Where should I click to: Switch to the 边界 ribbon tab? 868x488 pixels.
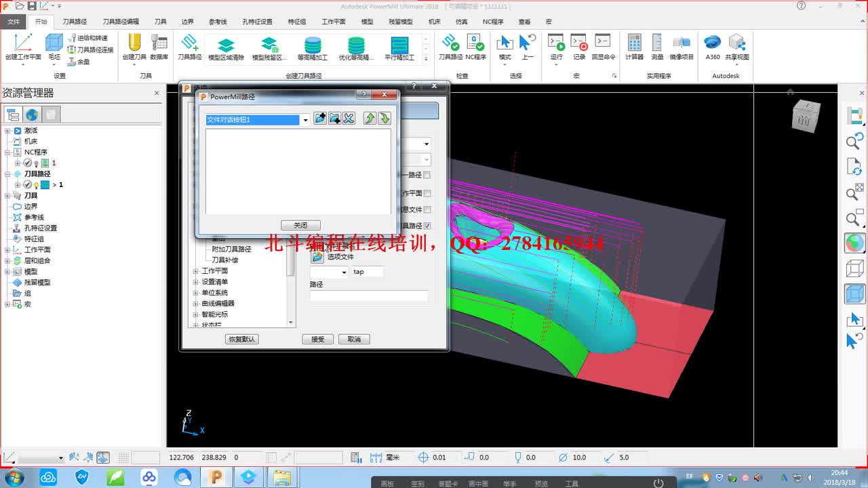click(x=188, y=22)
